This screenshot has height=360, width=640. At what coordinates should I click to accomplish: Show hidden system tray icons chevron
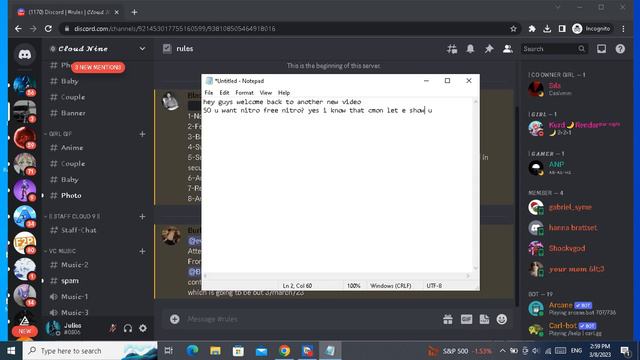[x=502, y=351]
